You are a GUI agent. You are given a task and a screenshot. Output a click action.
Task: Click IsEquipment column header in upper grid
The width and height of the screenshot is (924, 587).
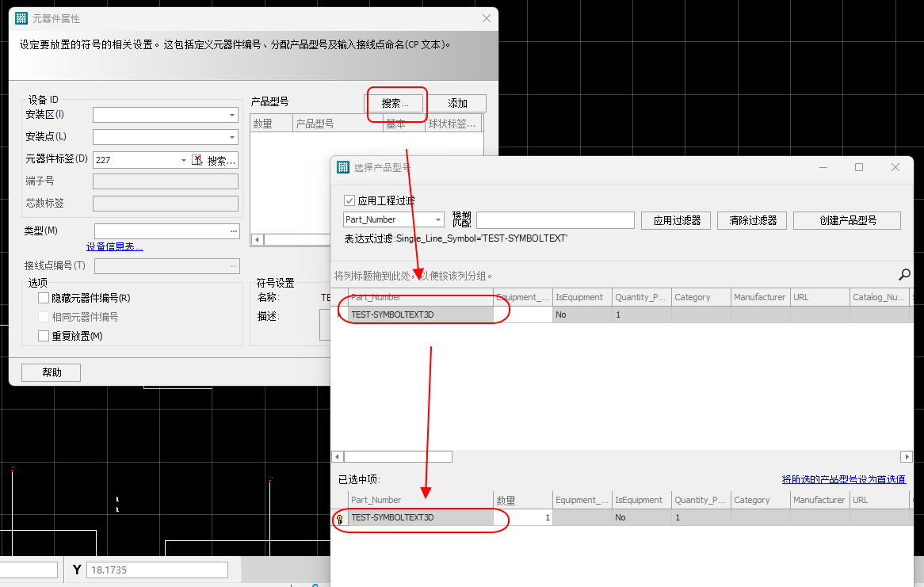click(x=582, y=297)
